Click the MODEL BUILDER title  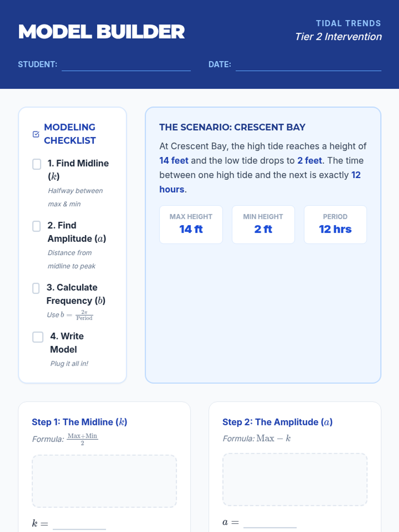[x=101, y=32]
